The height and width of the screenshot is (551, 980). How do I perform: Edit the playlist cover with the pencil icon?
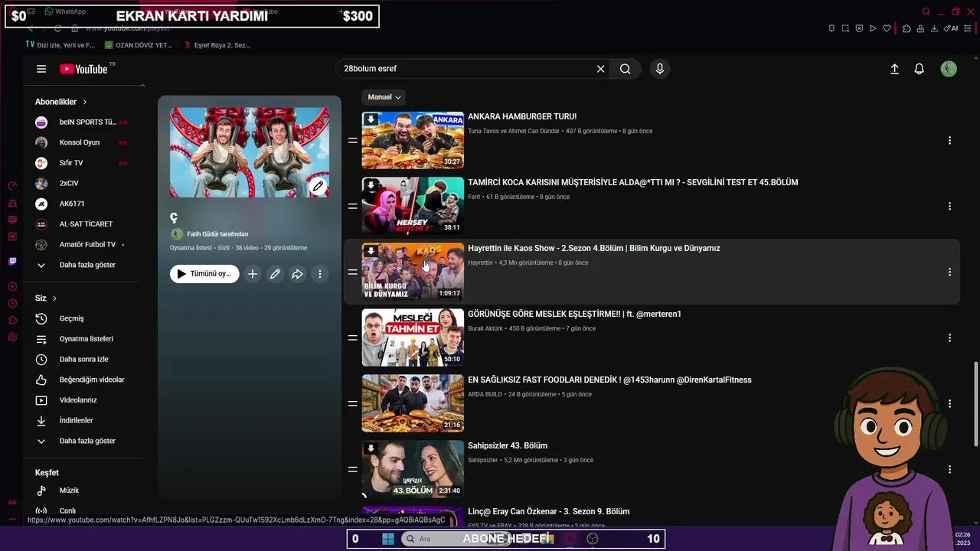(318, 186)
